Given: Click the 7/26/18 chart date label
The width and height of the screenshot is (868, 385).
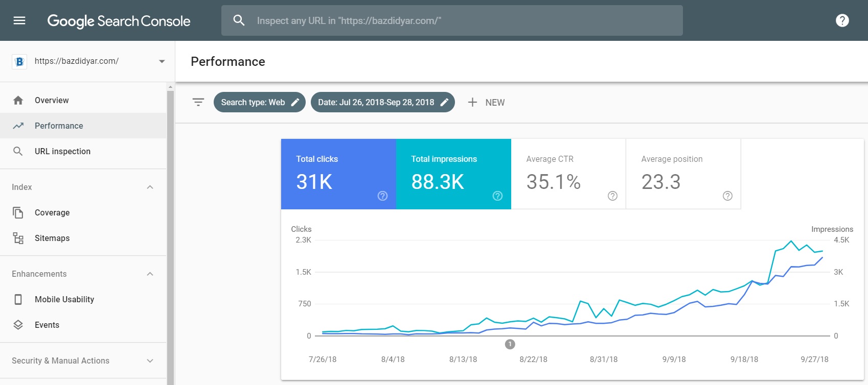Looking at the screenshot, I should pos(323,359).
